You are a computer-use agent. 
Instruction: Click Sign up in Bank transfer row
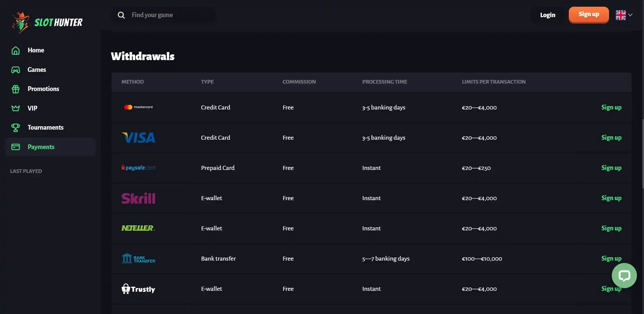click(611, 259)
